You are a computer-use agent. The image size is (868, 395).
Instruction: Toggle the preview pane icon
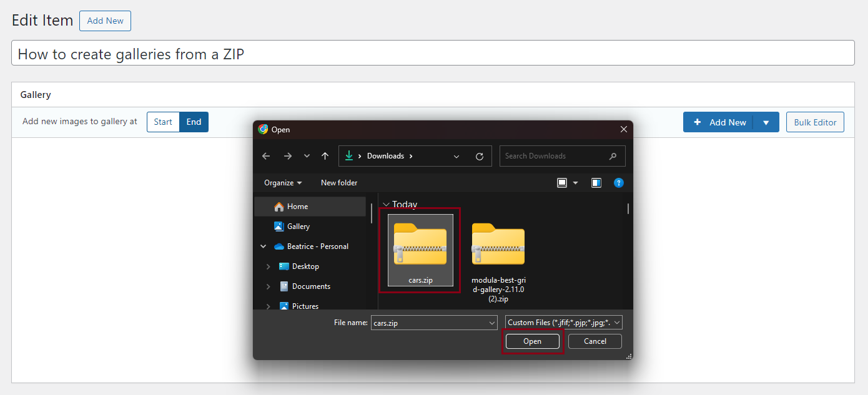596,183
